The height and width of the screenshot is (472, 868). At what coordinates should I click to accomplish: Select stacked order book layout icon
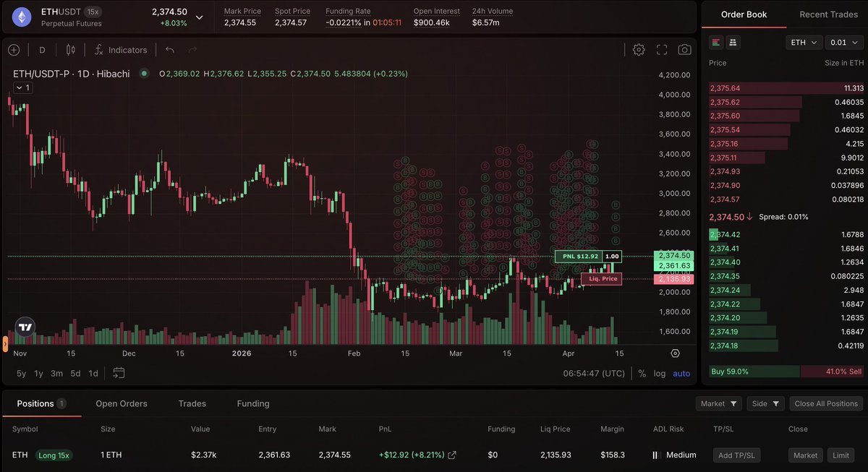733,43
